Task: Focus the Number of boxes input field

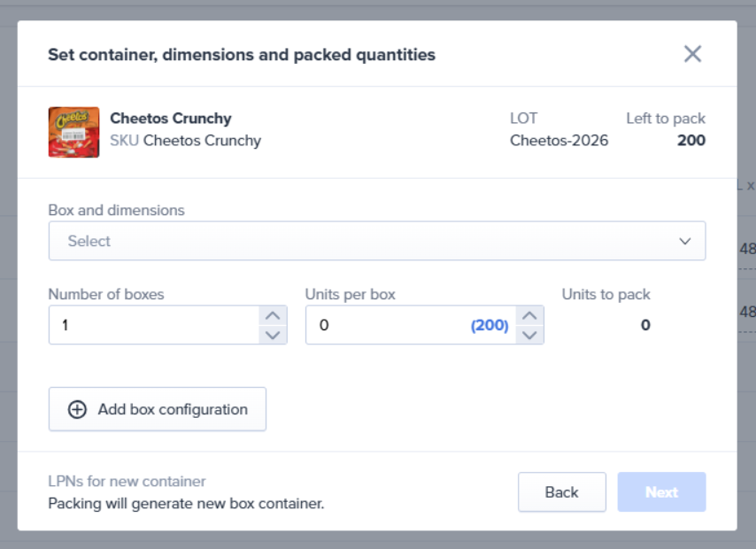Action: click(x=152, y=325)
